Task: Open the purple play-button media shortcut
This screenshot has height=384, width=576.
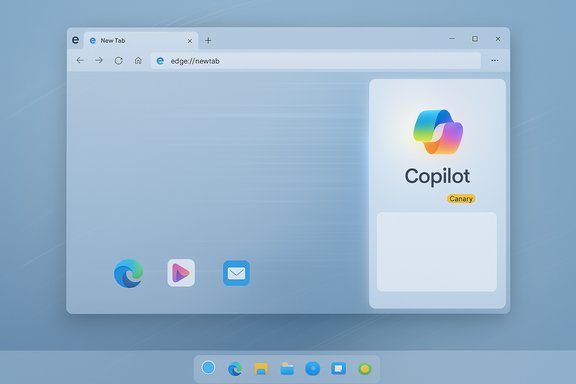Action: pyautogui.click(x=181, y=273)
